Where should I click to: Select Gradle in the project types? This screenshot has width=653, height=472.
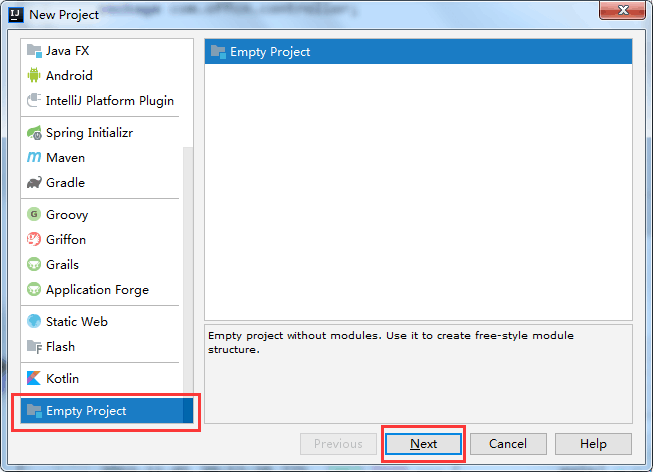coord(102,182)
